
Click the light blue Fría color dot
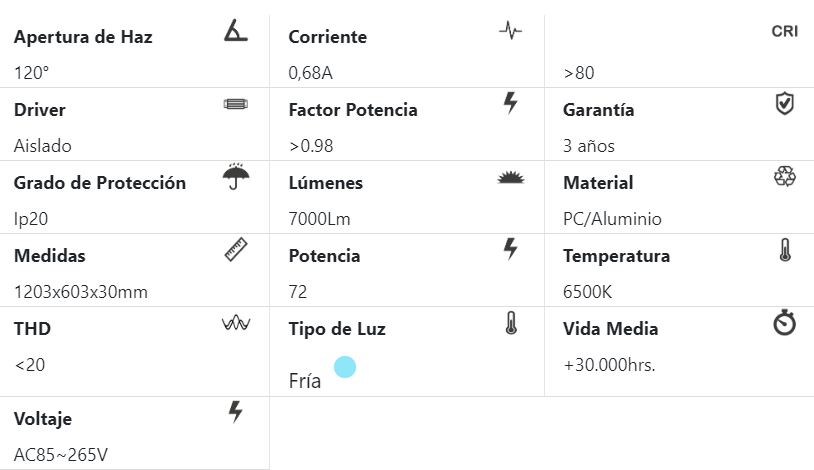(x=345, y=367)
